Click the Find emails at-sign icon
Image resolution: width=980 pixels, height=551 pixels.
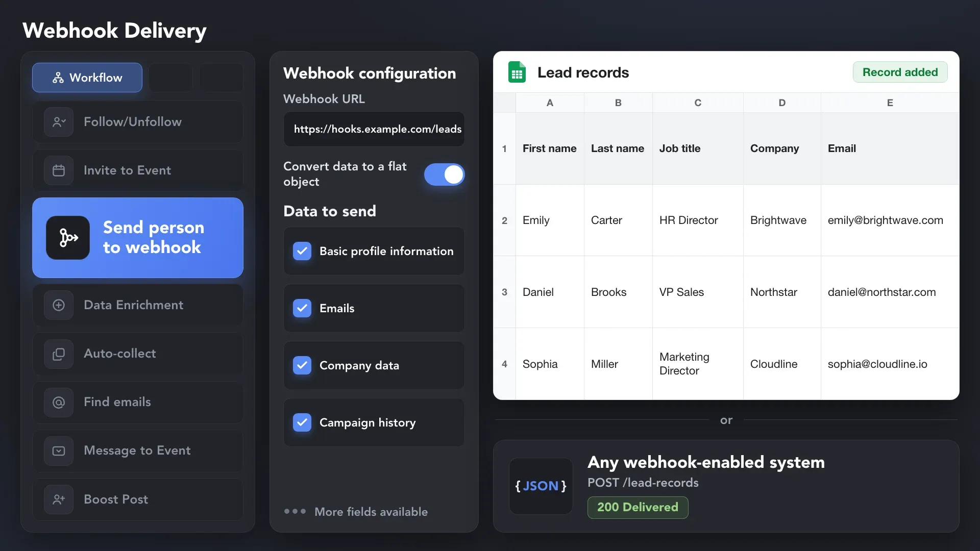tap(59, 402)
